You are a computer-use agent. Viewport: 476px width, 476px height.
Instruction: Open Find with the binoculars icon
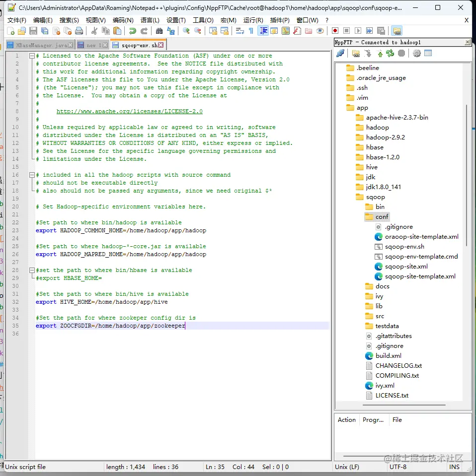point(159,31)
